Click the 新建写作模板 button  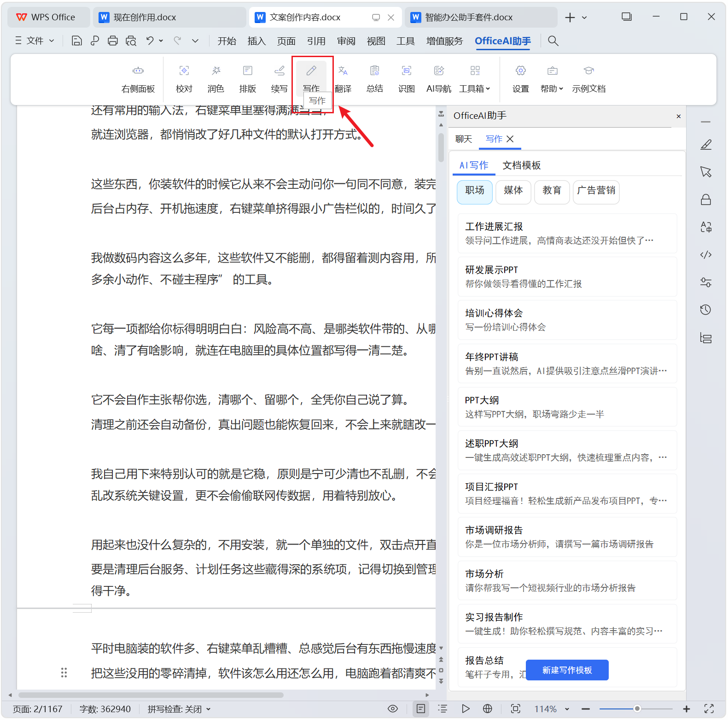click(567, 670)
